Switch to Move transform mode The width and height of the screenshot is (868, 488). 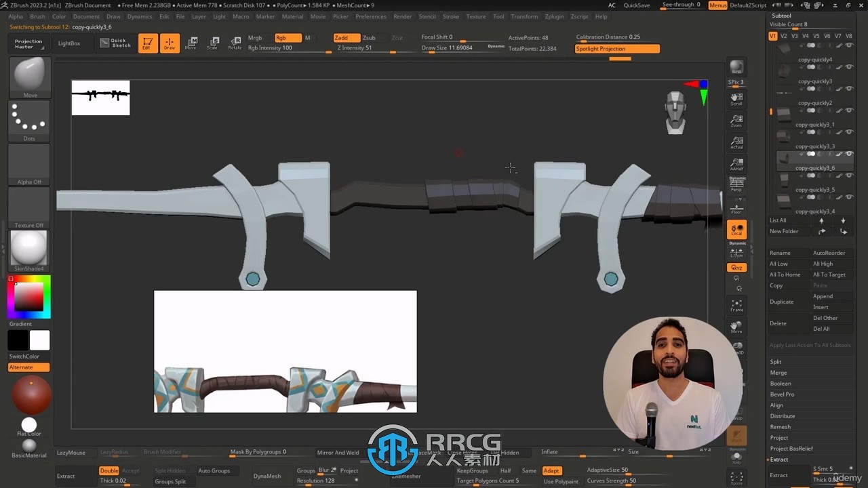(191, 43)
